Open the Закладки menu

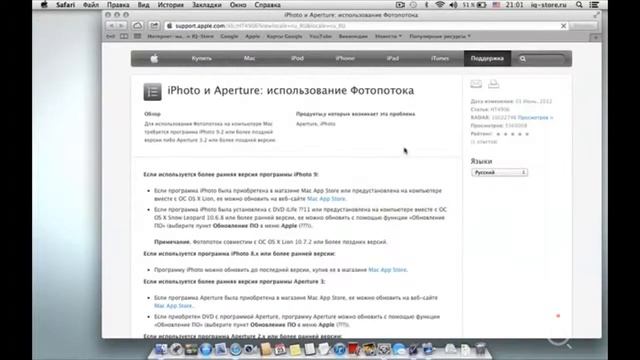click(207, 5)
